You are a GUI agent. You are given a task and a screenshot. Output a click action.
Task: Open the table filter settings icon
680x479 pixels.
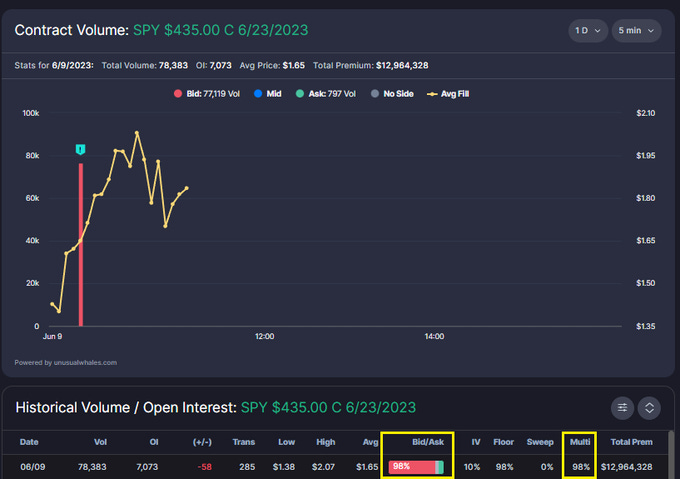[622, 408]
